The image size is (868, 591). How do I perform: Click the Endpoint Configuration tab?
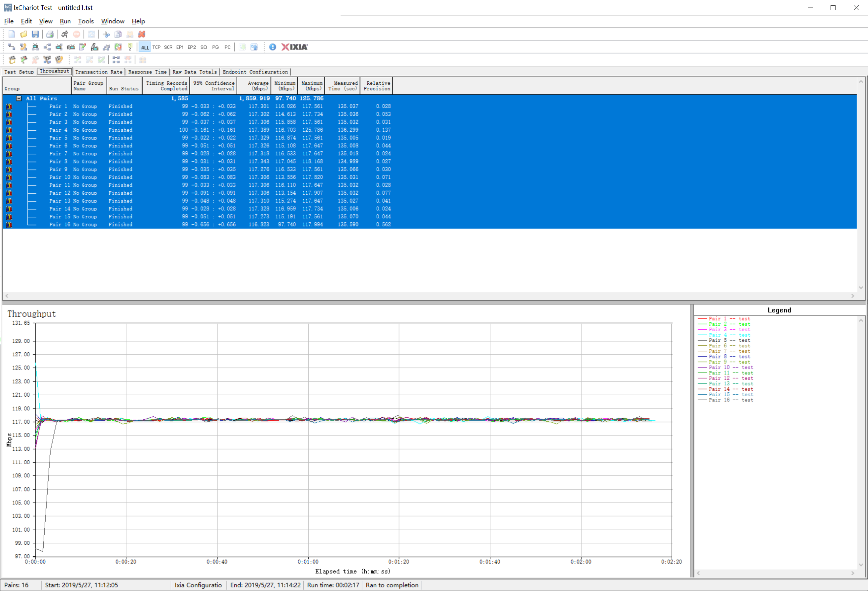point(256,71)
